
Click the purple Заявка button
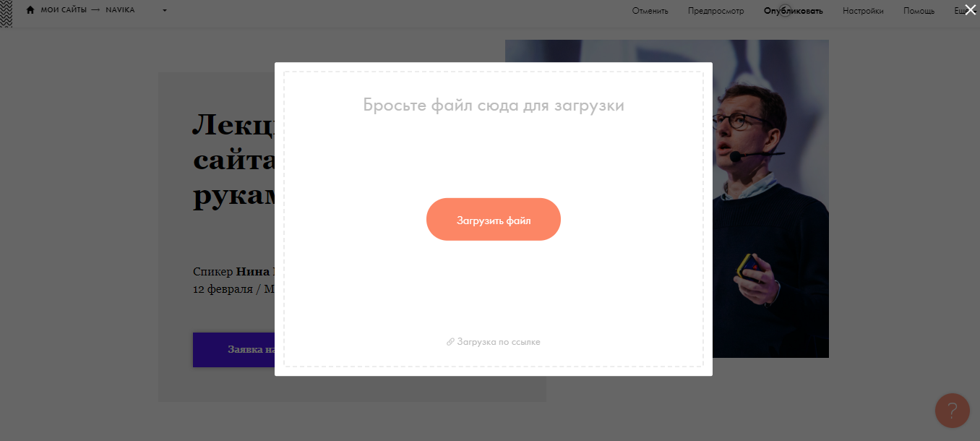click(233, 350)
